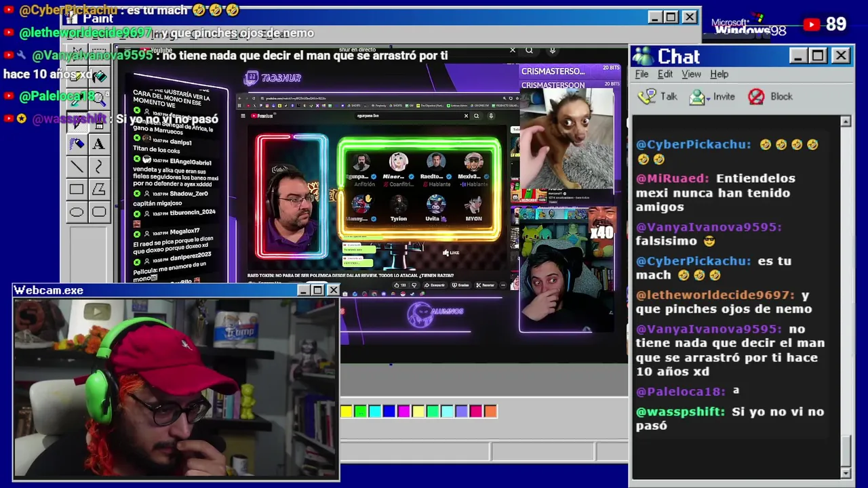This screenshot has height=488, width=868.
Task: Click the TIOSHUR Twitch logo
Action: click(x=272, y=78)
